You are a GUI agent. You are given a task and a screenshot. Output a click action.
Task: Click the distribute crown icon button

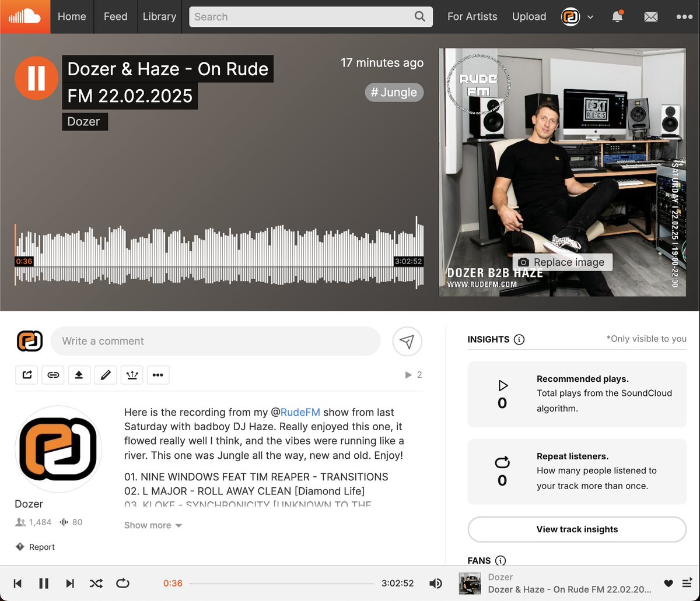(132, 375)
